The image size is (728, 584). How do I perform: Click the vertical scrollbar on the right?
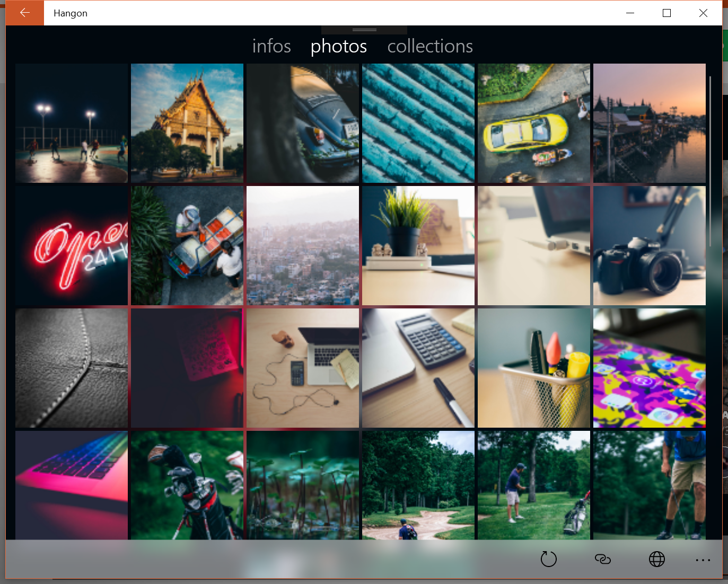(710, 162)
